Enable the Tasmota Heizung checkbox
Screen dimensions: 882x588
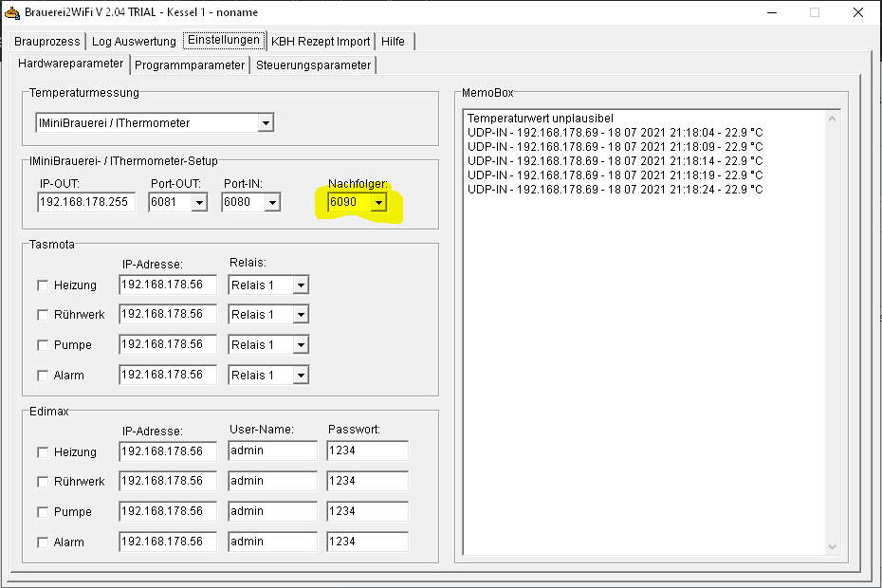click(43, 285)
